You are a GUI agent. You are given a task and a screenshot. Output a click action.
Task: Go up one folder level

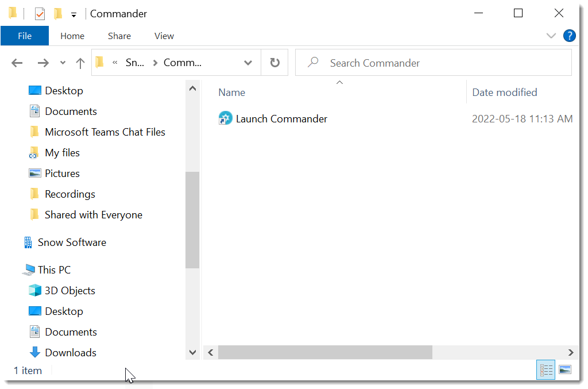click(80, 63)
